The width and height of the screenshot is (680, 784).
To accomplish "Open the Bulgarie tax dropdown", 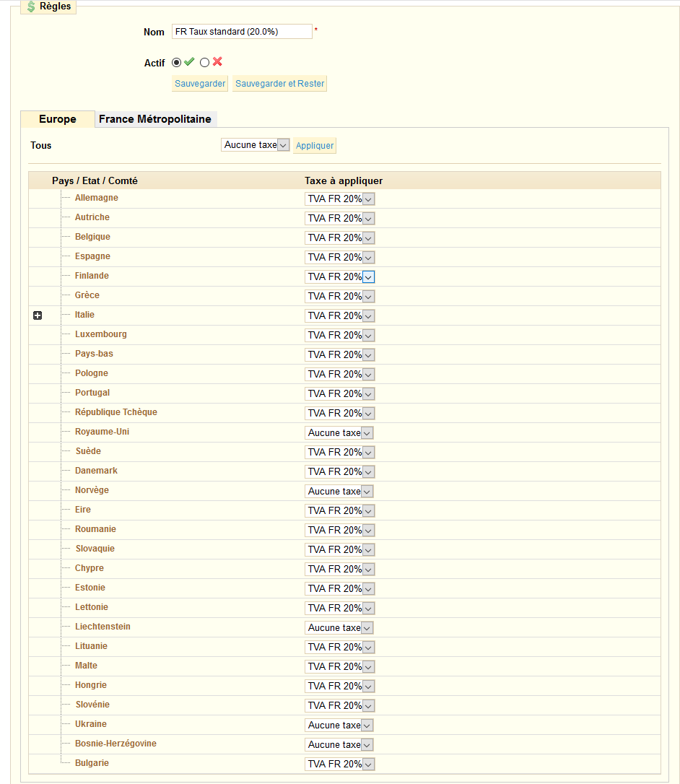I will point(339,765).
